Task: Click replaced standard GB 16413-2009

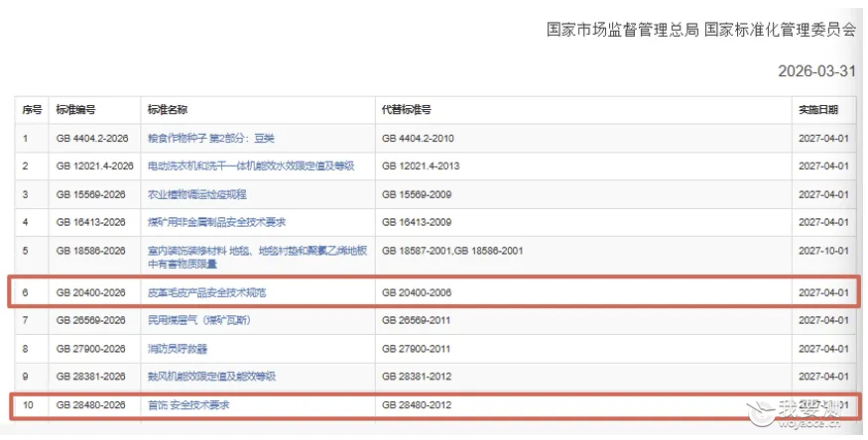Action: (417, 222)
